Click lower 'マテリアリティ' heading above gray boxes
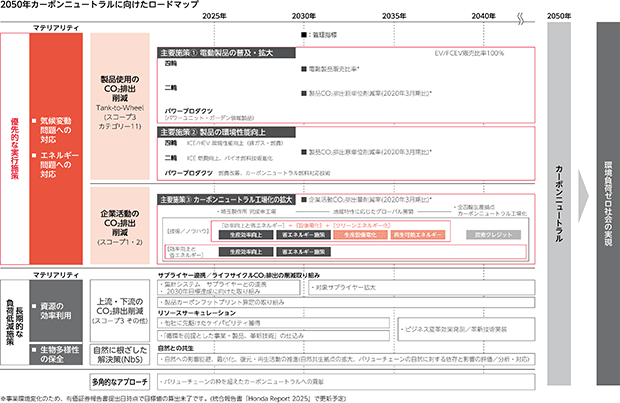This screenshot has height=403, width=620. [56, 275]
